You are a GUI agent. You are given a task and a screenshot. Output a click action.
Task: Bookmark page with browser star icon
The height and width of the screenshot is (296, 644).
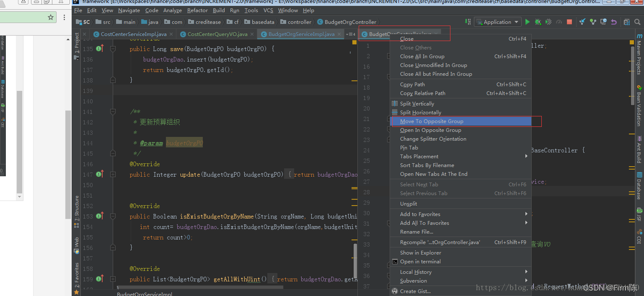tap(51, 17)
